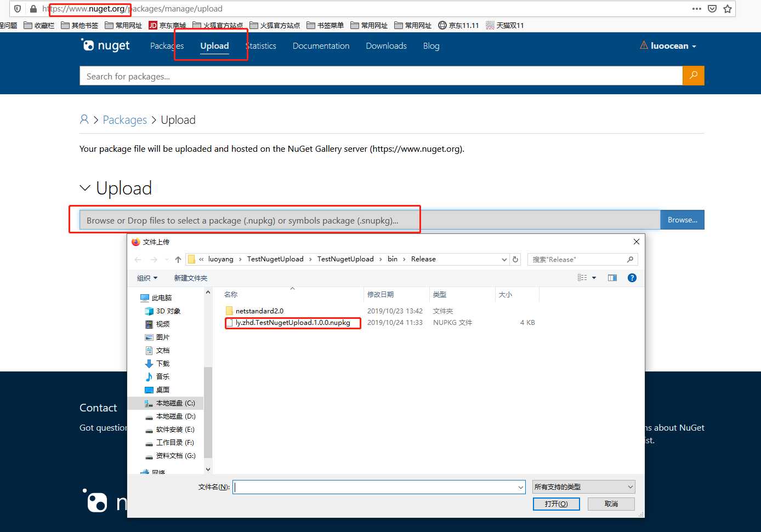Select 本地磁盘 (C:) drive
Viewport: 761px width, 532px height.
[x=170, y=403]
